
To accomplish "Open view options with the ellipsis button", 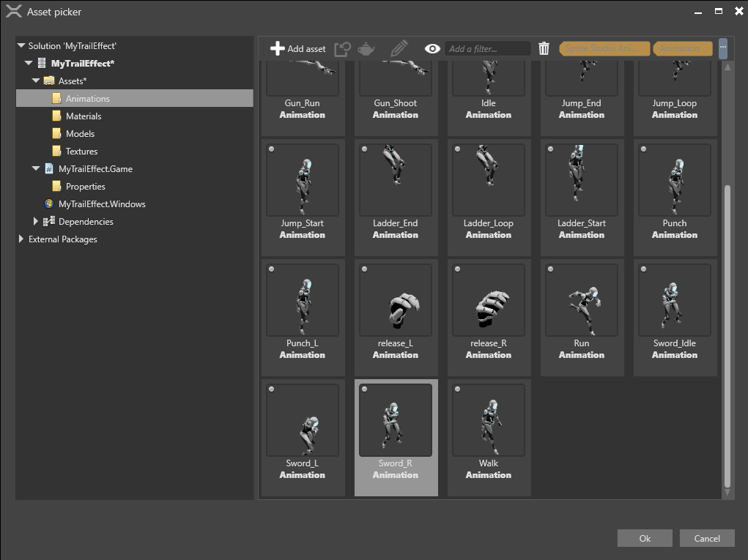I will tap(723, 48).
